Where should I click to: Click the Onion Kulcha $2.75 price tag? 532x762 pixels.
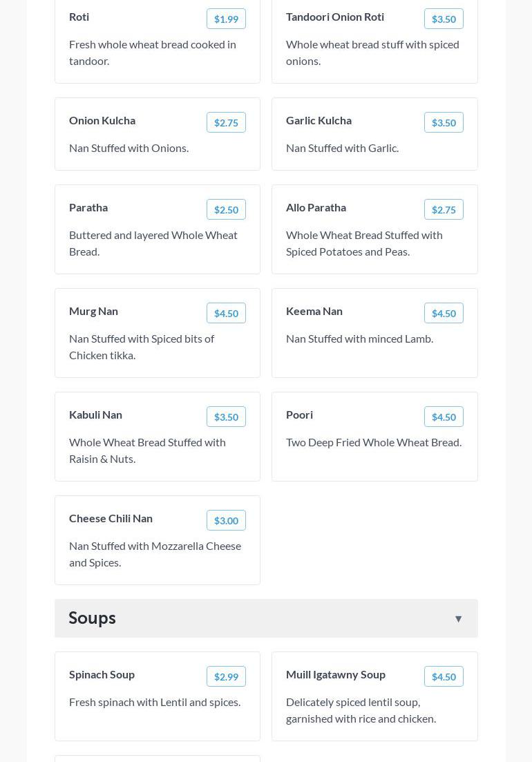click(x=226, y=123)
